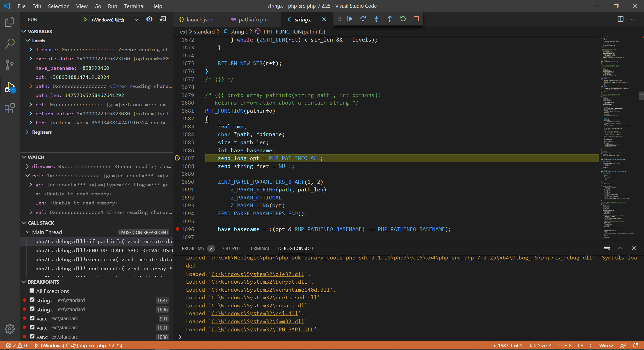The height and width of the screenshot is (350, 644).
Task: Start debugging with green play button
Action: tap(85, 19)
